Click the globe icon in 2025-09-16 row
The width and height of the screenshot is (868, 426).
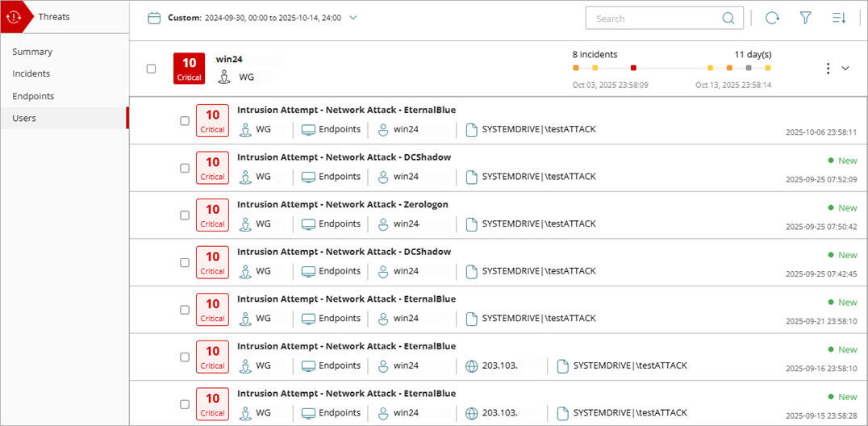pos(471,365)
